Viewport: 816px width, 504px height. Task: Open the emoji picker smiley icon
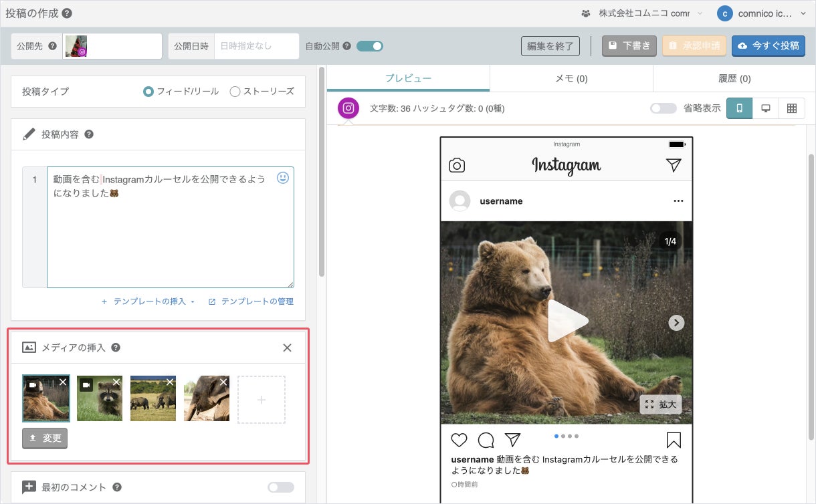coord(283,178)
